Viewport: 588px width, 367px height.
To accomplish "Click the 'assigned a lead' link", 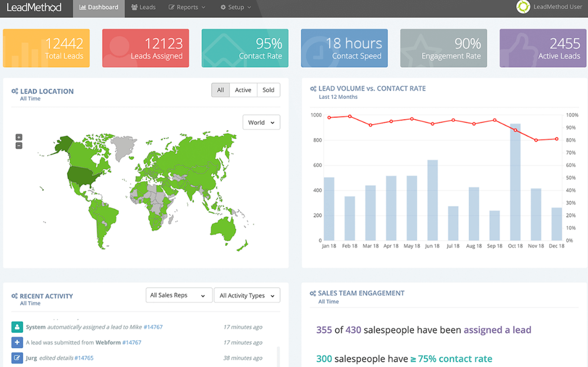I will (x=497, y=330).
